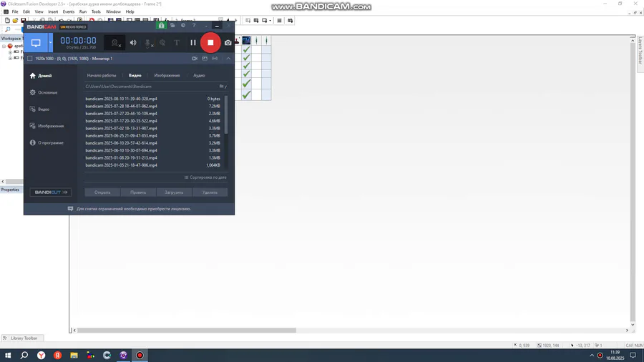This screenshot has width=644, height=362.
Task: Open the Видео section in Bandicam's sidebar
Action: click(x=39, y=109)
